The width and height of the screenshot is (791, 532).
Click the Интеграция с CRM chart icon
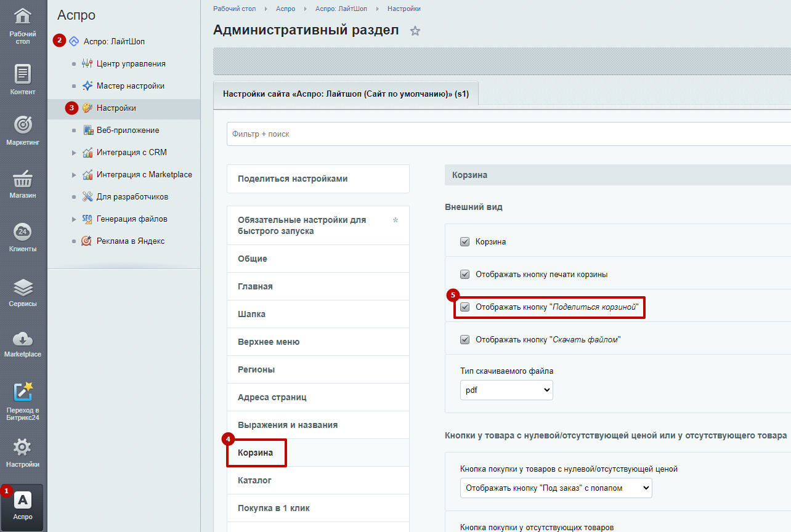click(x=87, y=153)
